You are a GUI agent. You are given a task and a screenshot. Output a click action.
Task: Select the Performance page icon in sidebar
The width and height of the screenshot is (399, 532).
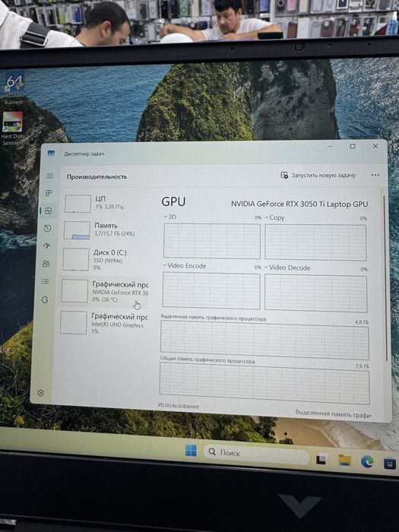coord(48,211)
